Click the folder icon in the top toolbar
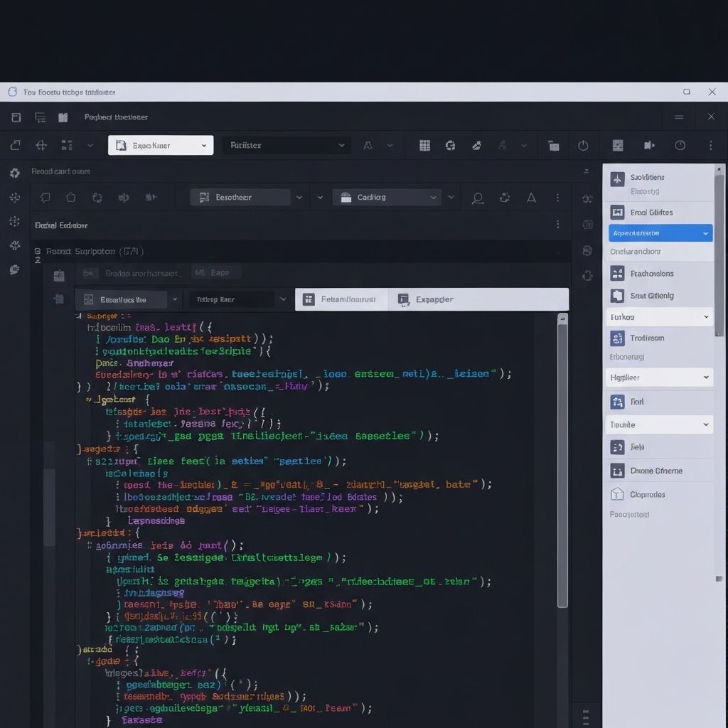The height and width of the screenshot is (728, 728). [554, 146]
